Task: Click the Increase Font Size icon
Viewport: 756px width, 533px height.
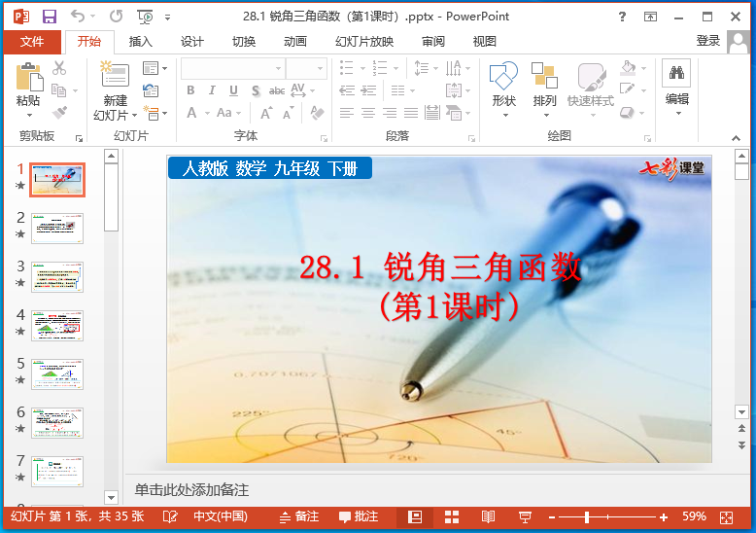Action: click(x=265, y=113)
